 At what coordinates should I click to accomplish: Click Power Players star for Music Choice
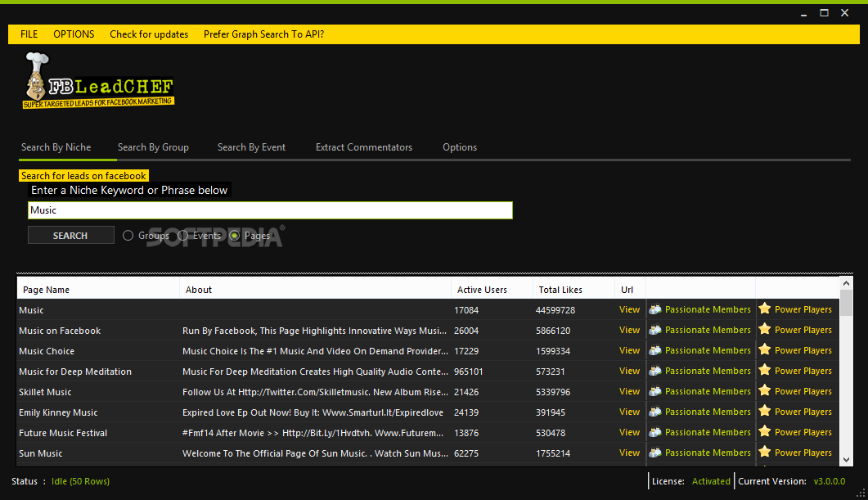[x=764, y=349]
